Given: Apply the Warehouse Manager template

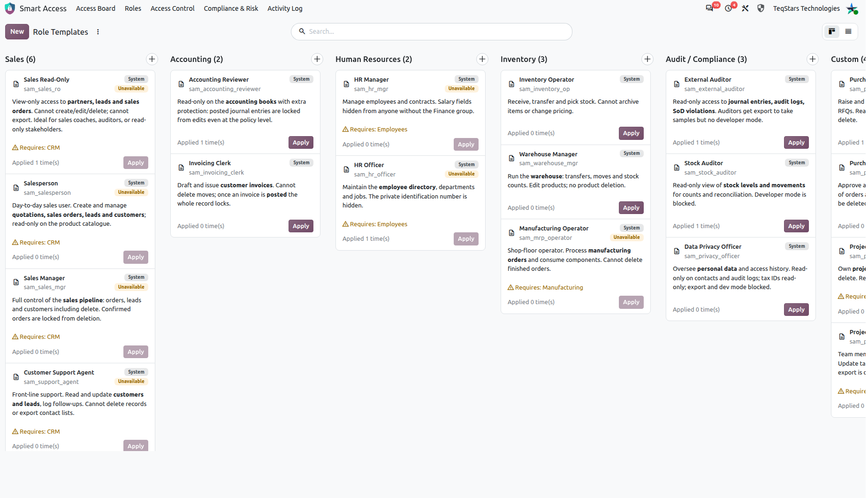Looking at the screenshot, I should (631, 208).
